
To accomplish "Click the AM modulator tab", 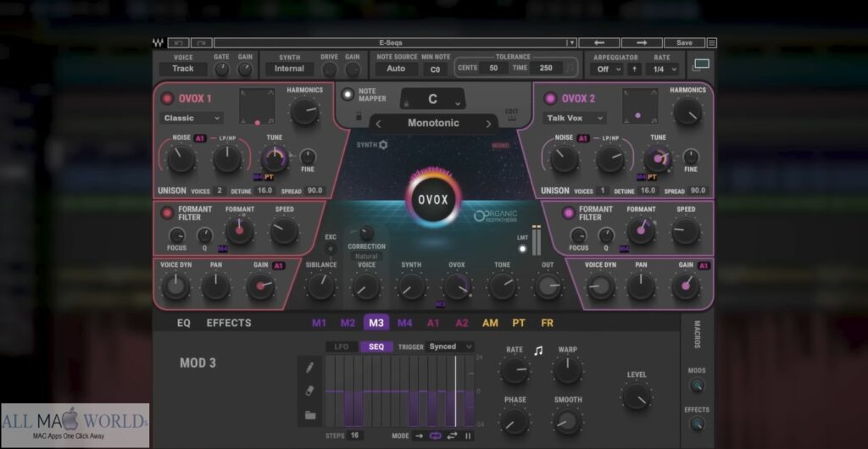I will pyautogui.click(x=490, y=323).
